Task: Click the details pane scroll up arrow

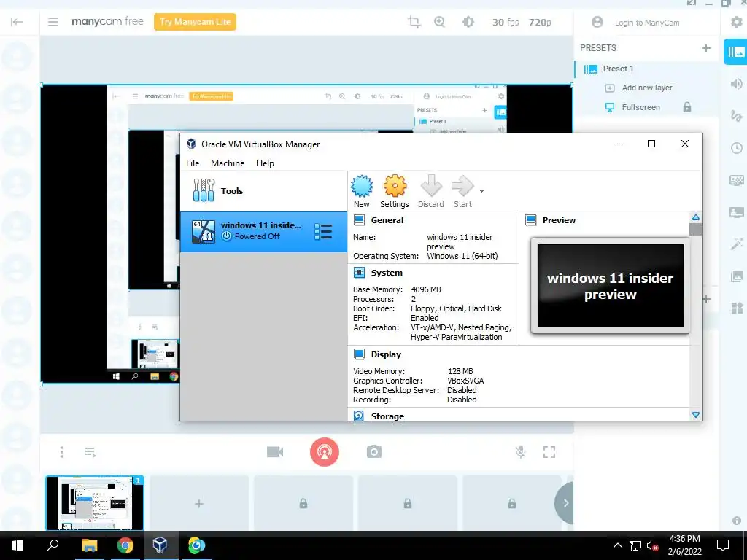Action: coord(695,217)
